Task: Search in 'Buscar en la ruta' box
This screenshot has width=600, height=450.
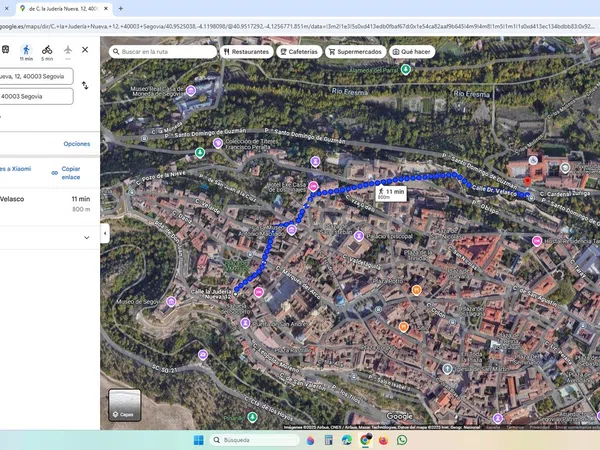Action: click(x=163, y=52)
